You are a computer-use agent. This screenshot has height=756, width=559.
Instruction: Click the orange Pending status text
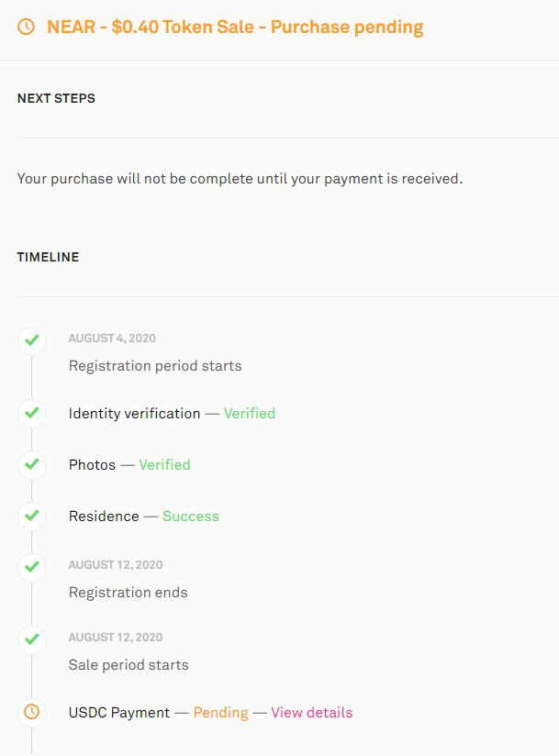pos(221,713)
